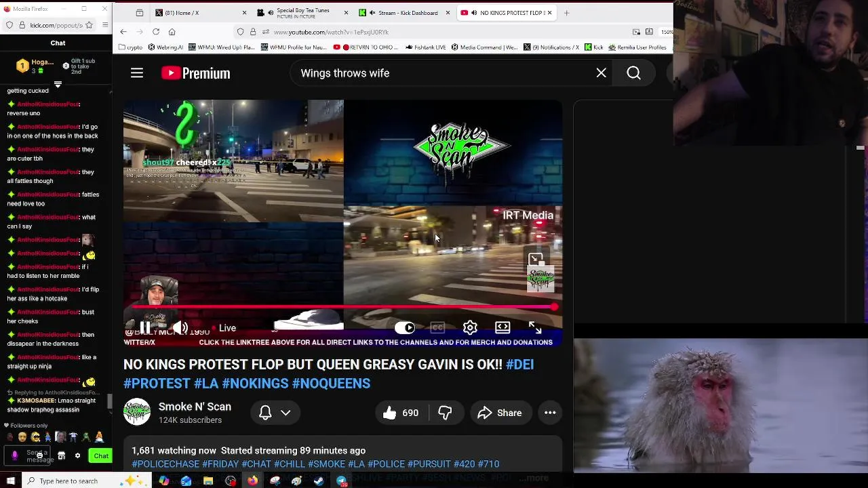
Task: Click the picture-in-picture icon on video
Action: click(x=536, y=259)
